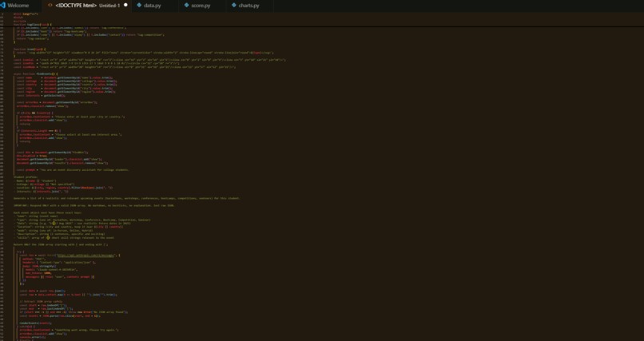Click the 'Please select at least one interest area' line
Image resolution: width=644 pixels, height=341 pixels.
click(x=70, y=134)
